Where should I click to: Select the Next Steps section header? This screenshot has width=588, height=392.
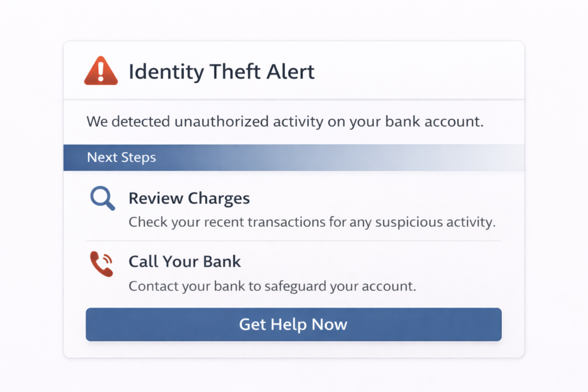pos(121,157)
